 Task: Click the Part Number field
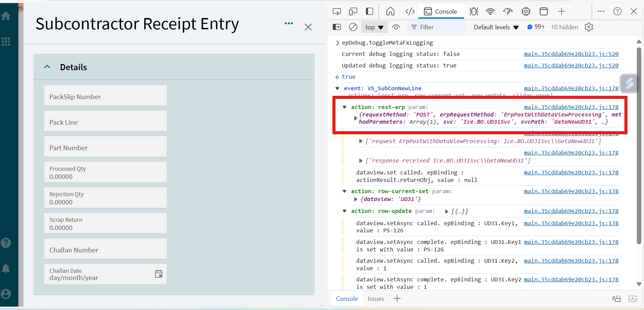pos(105,146)
